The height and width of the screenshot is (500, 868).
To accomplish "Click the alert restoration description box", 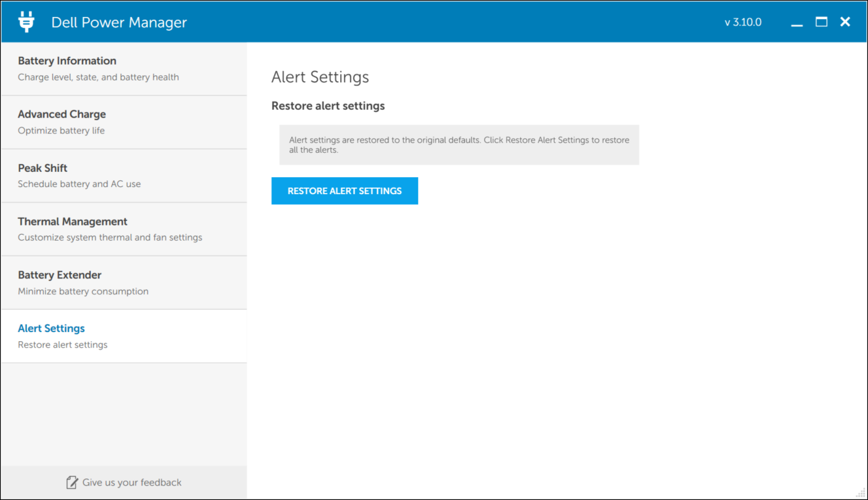I will click(x=459, y=144).
